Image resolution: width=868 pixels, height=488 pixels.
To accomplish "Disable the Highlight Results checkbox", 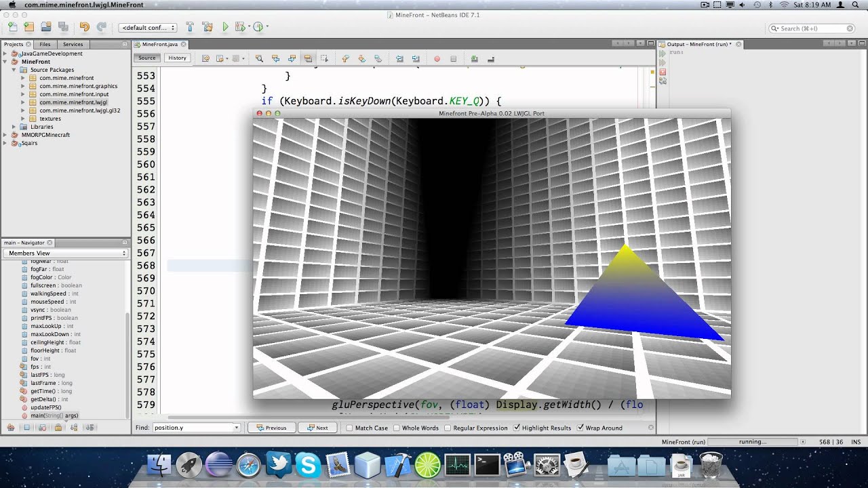I will tap(517, 428).
